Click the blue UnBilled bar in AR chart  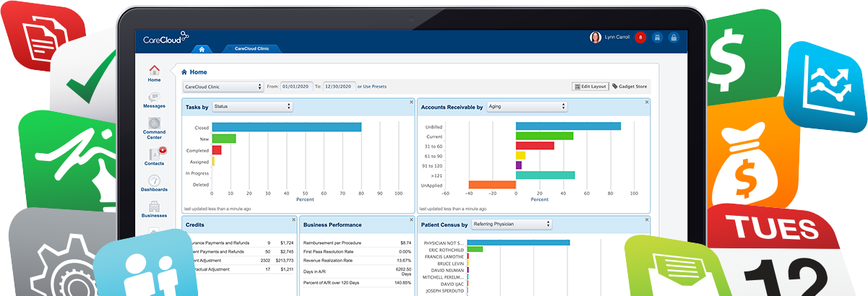click(568, 126)
